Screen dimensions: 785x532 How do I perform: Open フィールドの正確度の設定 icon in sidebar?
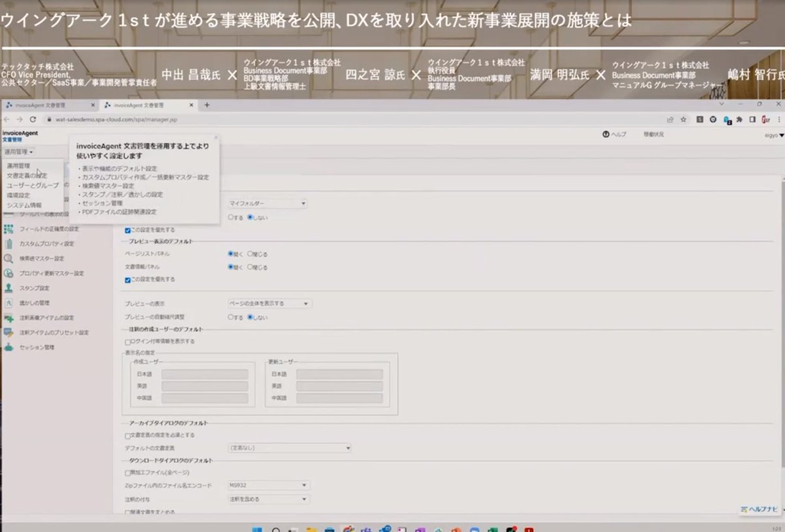[9, 229]
